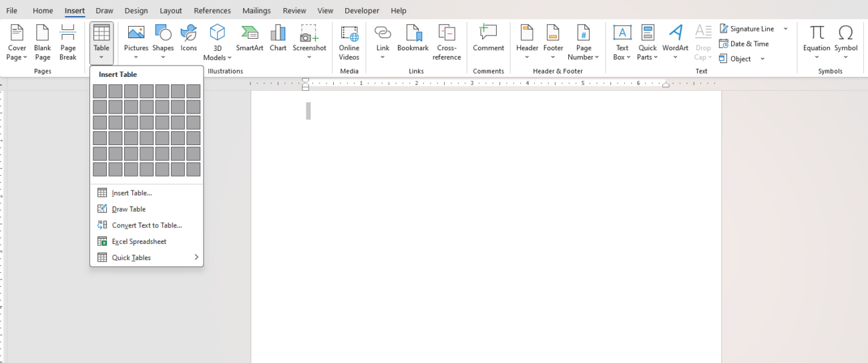Insert a Page Break
868x363 pixels.
coord(68,43)
